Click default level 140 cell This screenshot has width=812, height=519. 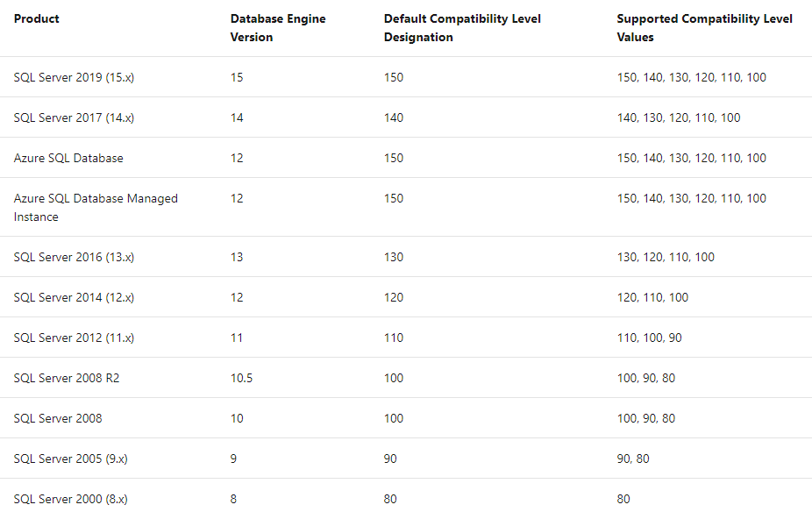[x=394, y=117]
